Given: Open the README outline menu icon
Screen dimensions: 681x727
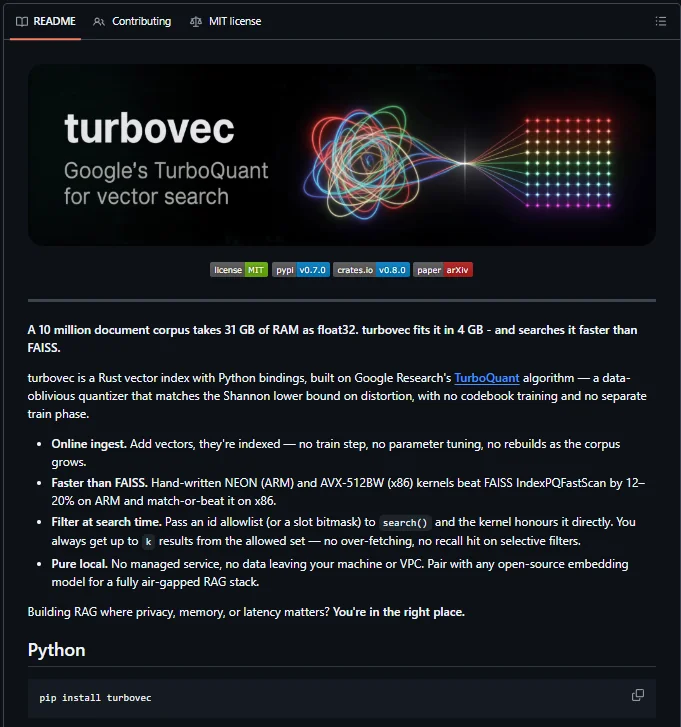Looking at the screenshot, I should (661, 21).
